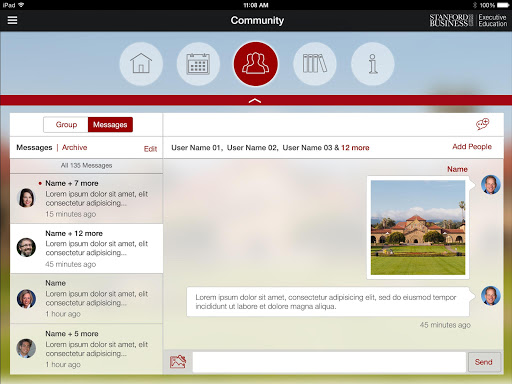Tap 'User Name 01' in participants header
Viewport: 512px width, 384px height.
click(196, 148)
